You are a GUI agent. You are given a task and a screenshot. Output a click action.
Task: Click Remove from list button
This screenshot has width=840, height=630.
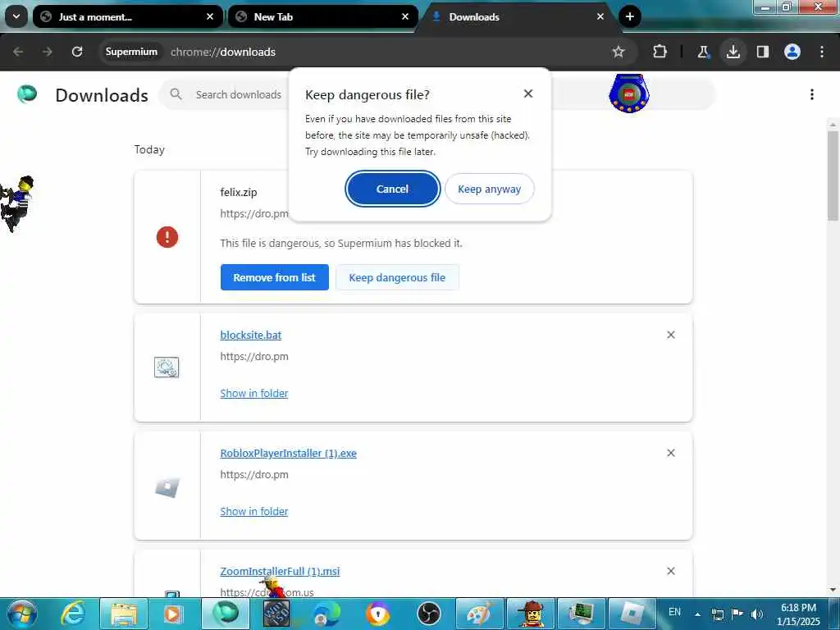[274, 277]
